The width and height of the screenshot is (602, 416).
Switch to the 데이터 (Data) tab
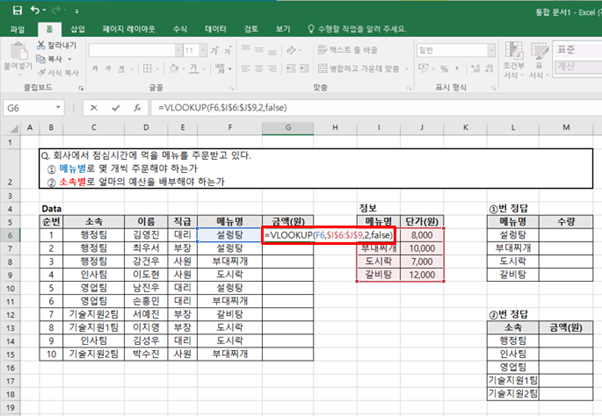click(216, 29)
